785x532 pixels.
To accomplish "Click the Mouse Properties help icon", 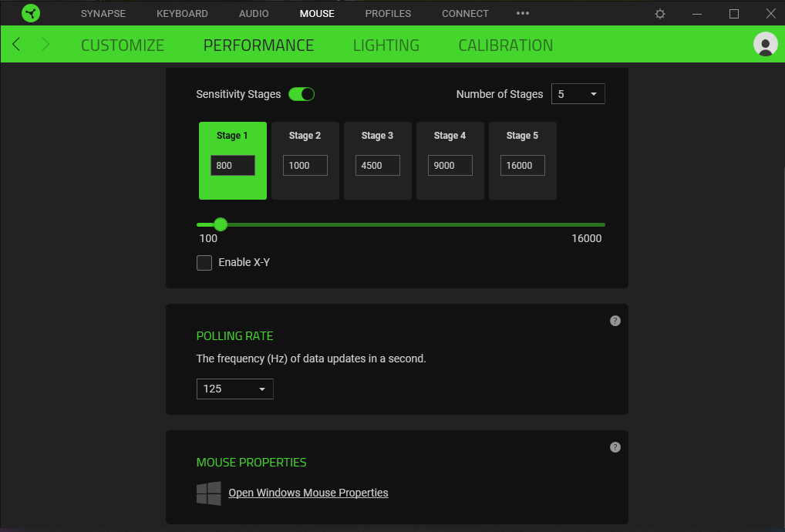I will pos(615,447).
